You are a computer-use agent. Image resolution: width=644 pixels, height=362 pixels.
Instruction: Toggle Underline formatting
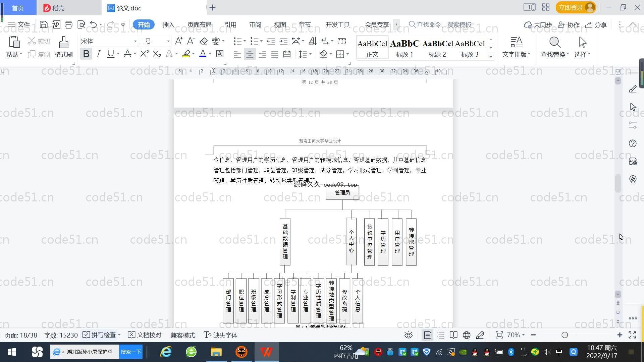click(110, 54)
